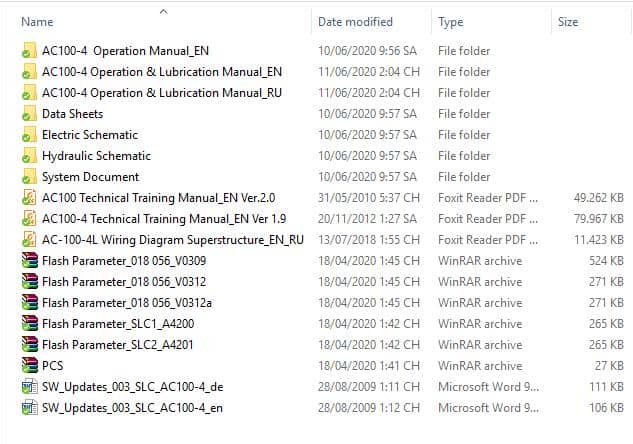
Task: Select AC100-4 Technical Training Manual_EN Ver 1.9 file
Action: 164,219
